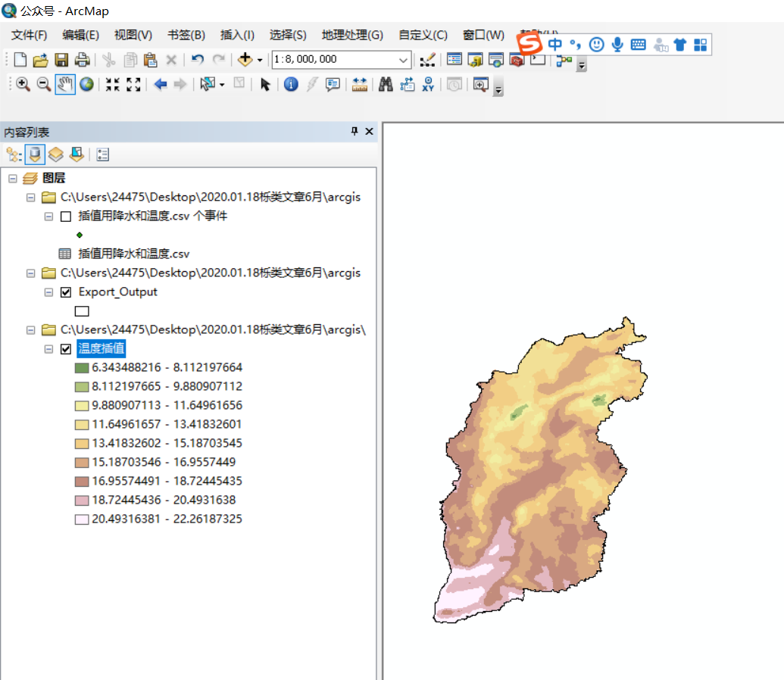784x680 pixels.
Task: Toggle visibility of 插值用降水和温度.csv 个事件 layer
Action: (x=65, y=217)
